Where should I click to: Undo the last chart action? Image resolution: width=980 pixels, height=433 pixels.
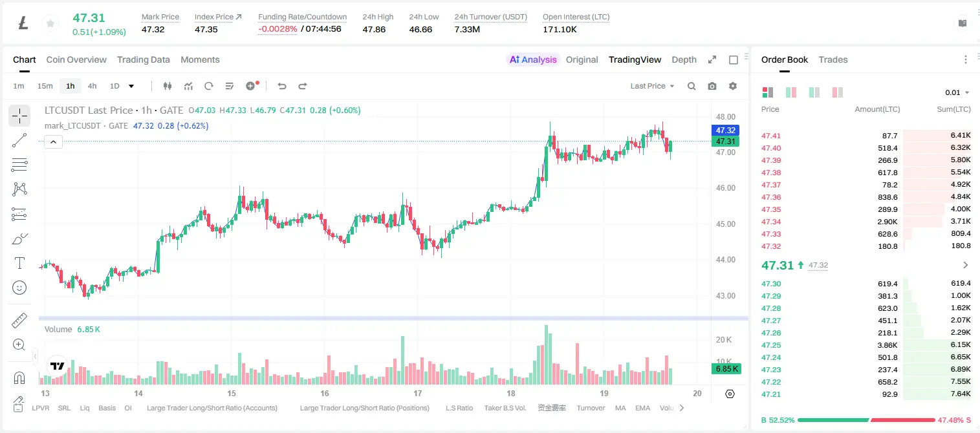click(x=282, y=86)
